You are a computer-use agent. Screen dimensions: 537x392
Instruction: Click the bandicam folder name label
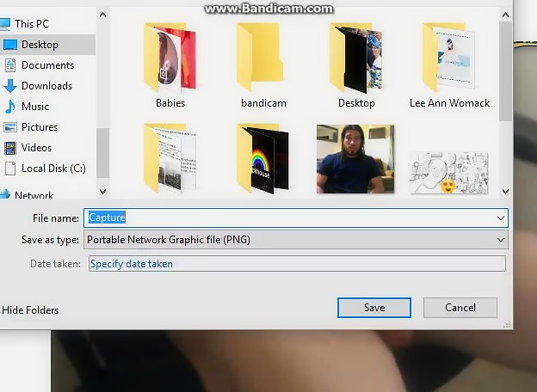[263, 103]
